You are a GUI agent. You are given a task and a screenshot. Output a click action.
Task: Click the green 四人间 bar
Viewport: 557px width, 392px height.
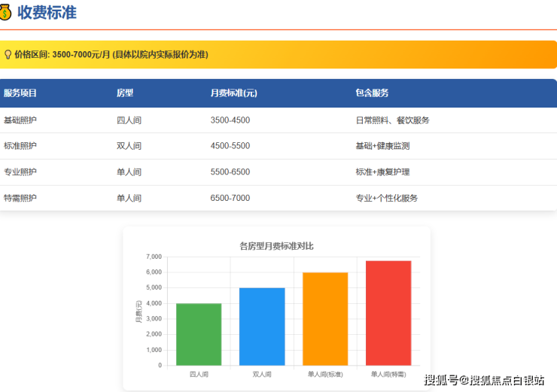click(199, 335)
